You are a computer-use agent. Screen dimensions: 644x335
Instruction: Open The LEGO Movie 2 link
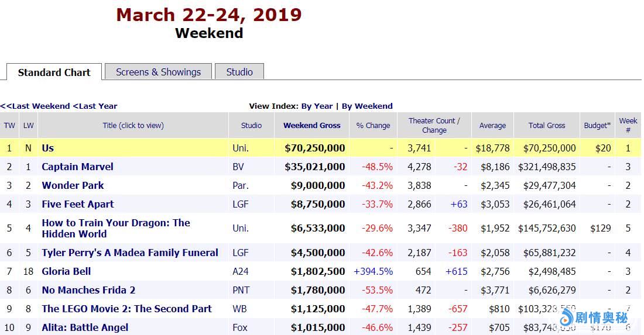click(126, 309)
